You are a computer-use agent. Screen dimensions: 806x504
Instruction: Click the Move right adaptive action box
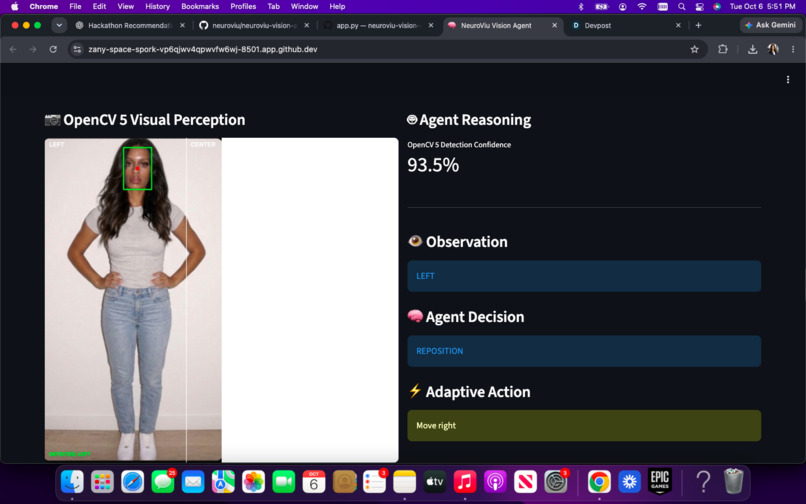pos(584,426)
